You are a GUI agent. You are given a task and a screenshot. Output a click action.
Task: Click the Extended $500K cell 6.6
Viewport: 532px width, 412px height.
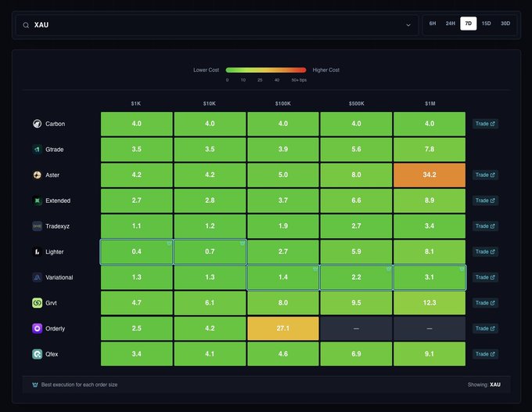pyautogui.click(x=356, y=201)
